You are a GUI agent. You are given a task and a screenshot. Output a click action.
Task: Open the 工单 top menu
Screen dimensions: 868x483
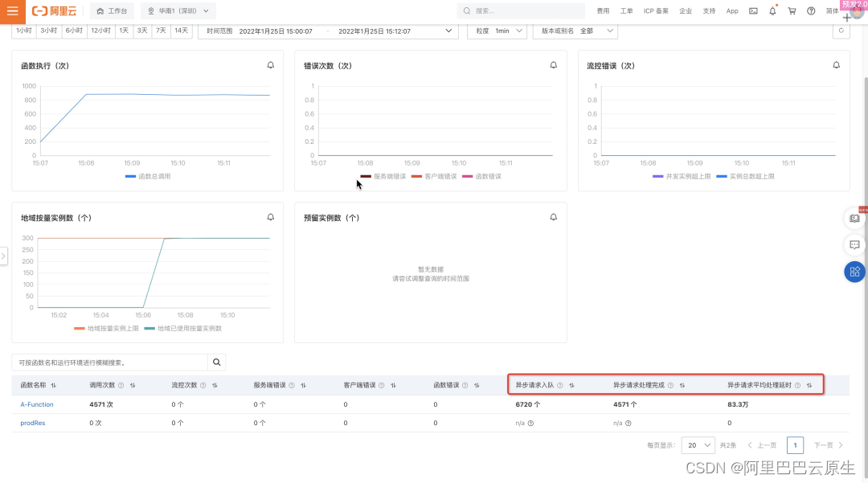[x=626, y=11]
